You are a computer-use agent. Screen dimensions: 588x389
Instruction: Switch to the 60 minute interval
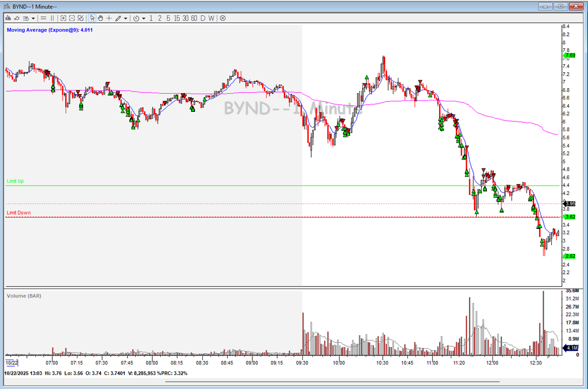(194, 18)
